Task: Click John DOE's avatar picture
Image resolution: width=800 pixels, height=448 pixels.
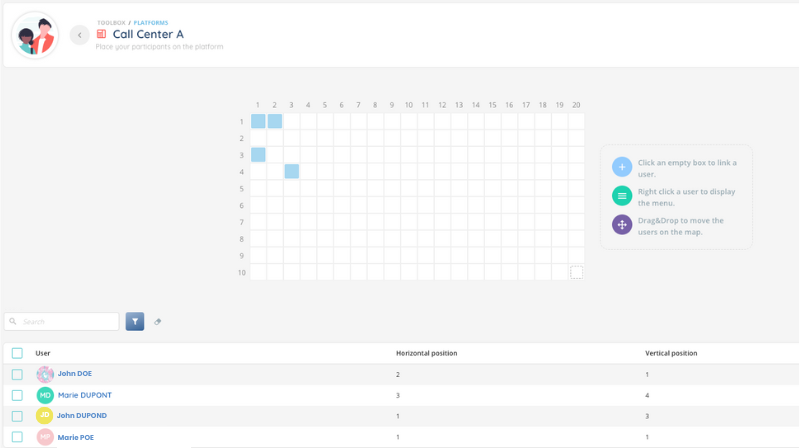Action: (45, 374)
